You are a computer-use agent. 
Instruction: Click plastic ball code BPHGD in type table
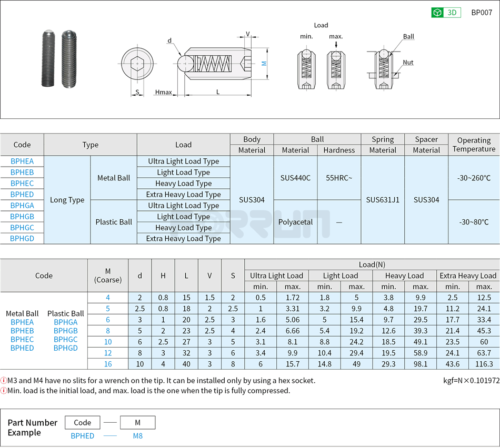point(22,238)
